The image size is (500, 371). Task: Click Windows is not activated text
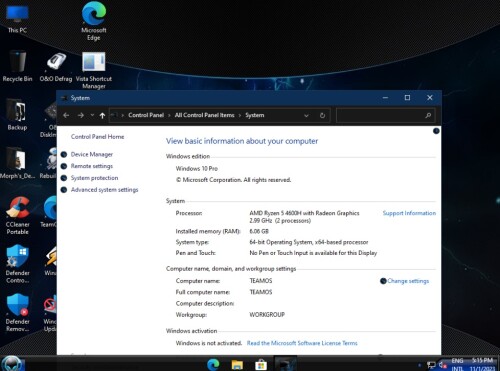click(209, 343)
